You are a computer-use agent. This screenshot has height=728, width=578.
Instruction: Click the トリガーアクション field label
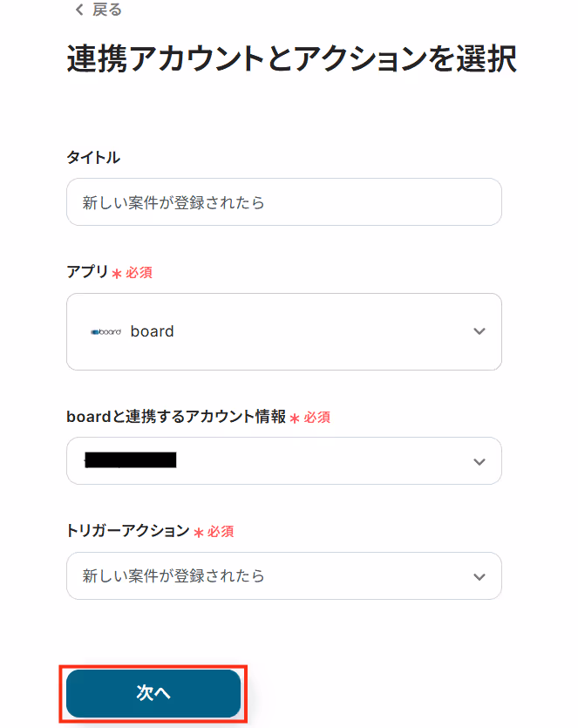(x=128, y=530)
